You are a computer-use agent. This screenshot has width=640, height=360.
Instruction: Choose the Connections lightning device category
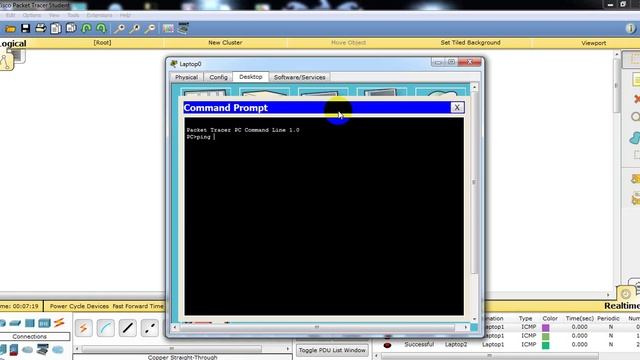click(59, 323)
